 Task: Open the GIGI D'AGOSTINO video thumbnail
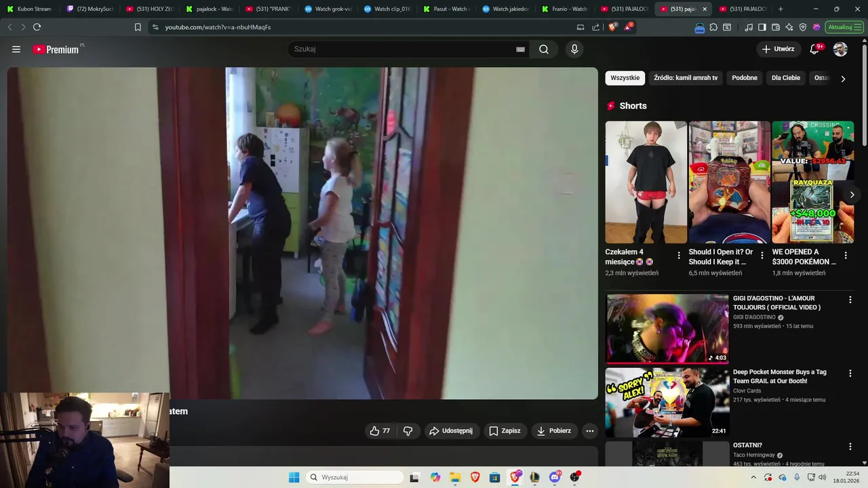pos(668,329)
